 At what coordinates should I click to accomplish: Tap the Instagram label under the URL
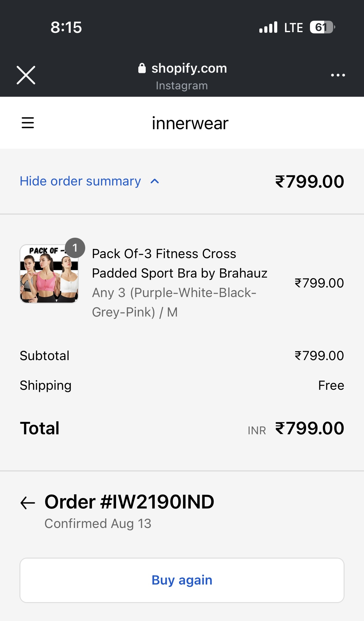182,86
